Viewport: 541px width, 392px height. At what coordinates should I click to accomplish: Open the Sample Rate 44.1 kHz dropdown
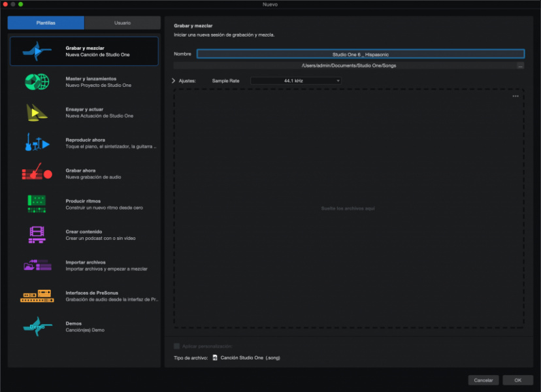coord(296,81)
